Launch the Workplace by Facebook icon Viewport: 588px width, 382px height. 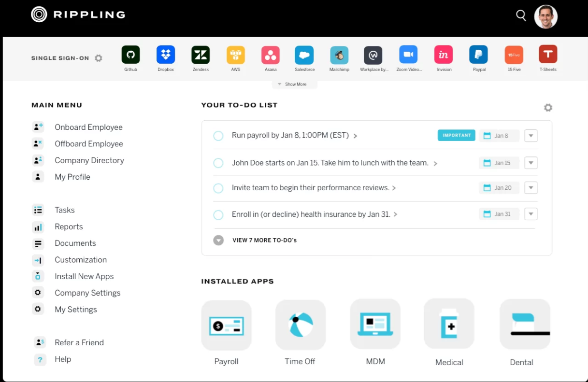click(x=373, y=55)
